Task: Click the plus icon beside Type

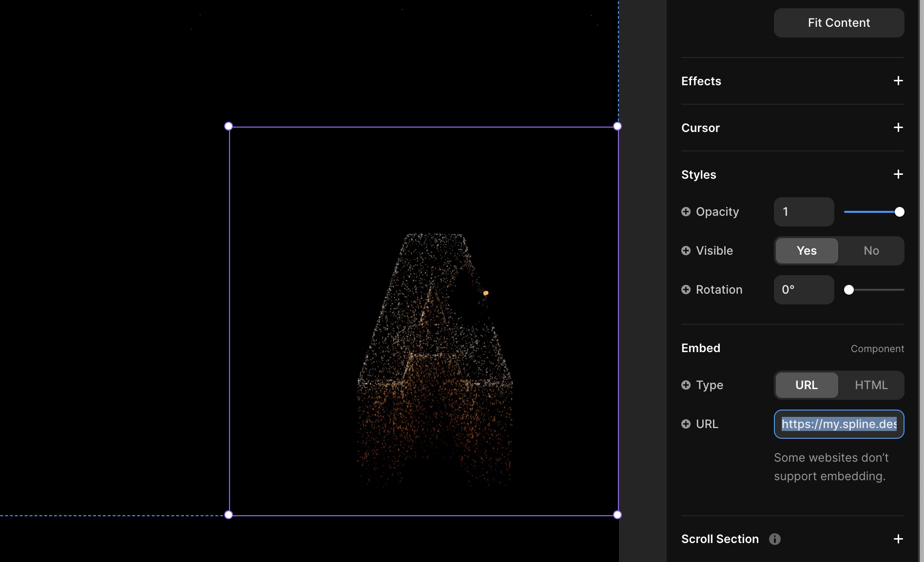Action: coord(686,385)
